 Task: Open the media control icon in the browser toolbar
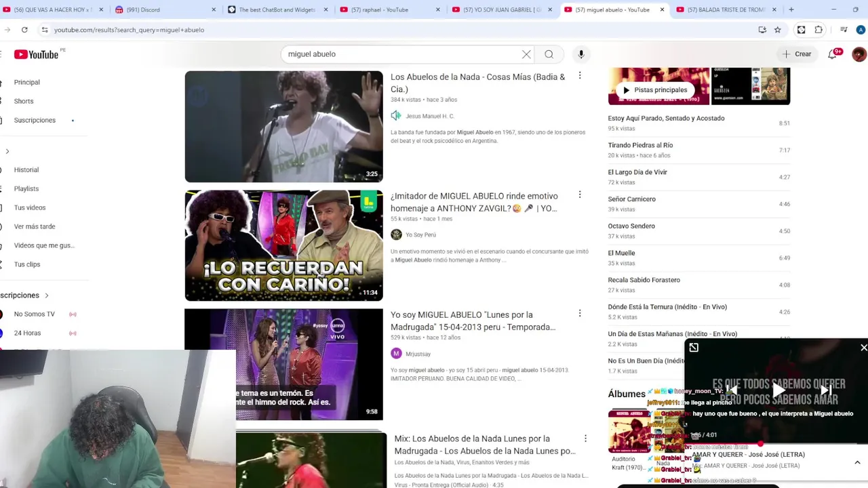pos(844,30)
